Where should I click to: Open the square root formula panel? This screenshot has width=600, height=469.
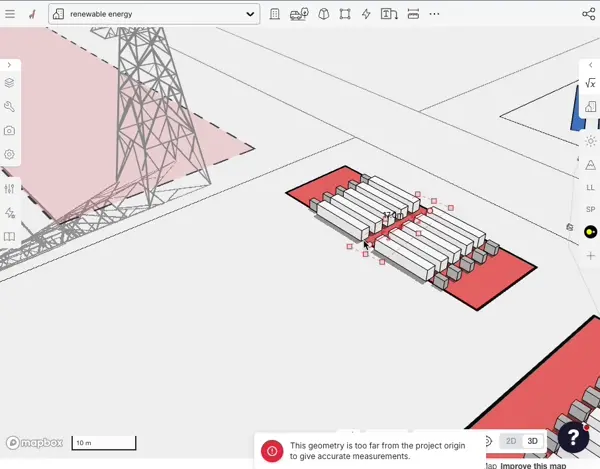(590, 83)
